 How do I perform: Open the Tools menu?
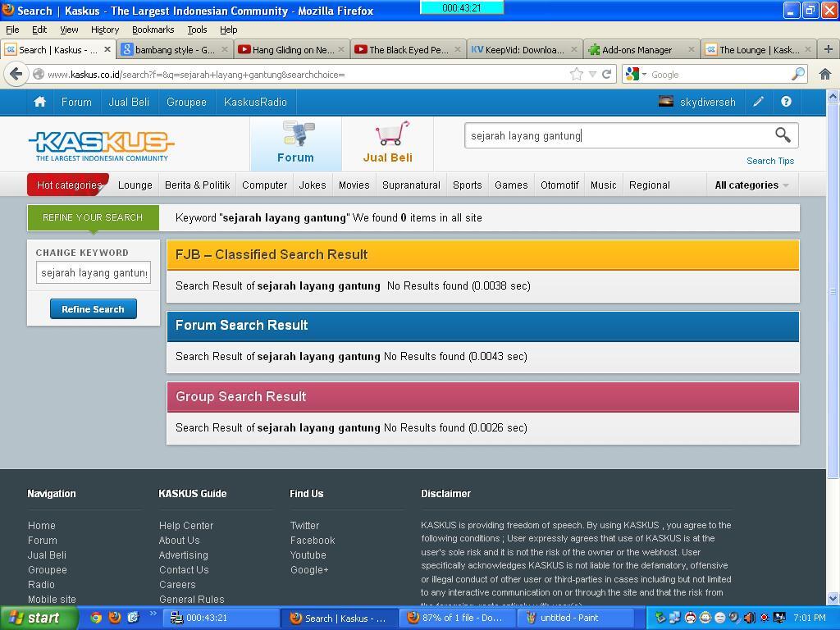click(x=197, y=30)
